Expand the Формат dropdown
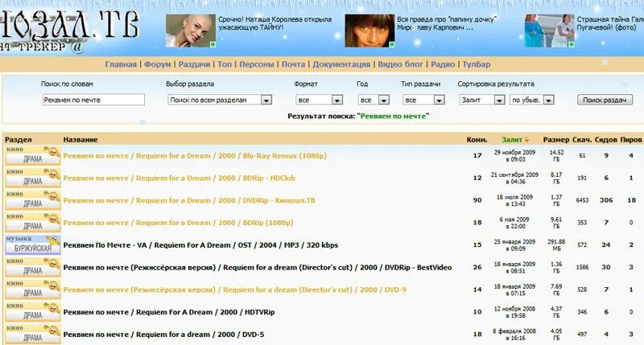Screen dimensions: 644x345 [319, 100]
